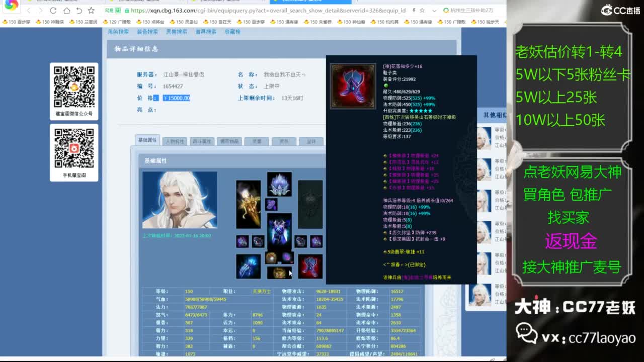Screen dimensions: 644x362
Task: Select the lotus headgear equipment slot
Action: point(279,184)
